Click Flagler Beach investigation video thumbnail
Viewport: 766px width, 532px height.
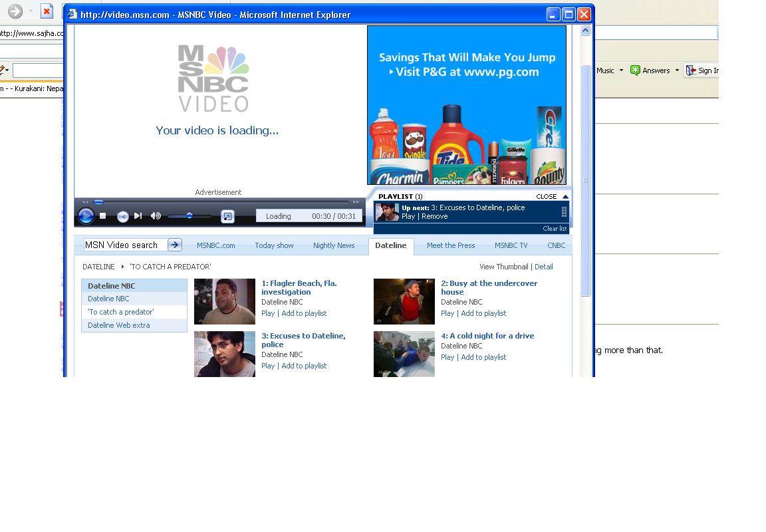[225, 301]
